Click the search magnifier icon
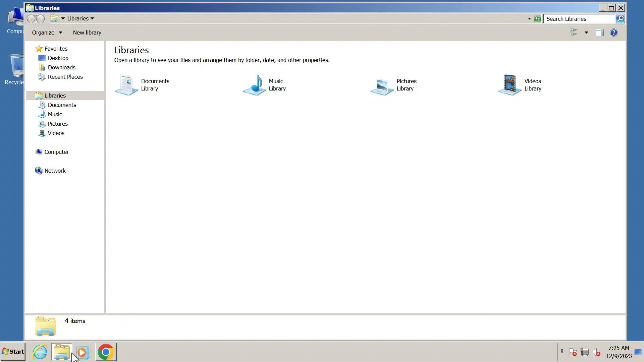Image resolution: width=644 pixels, height=362 pixels. click(x=620, y=19)
